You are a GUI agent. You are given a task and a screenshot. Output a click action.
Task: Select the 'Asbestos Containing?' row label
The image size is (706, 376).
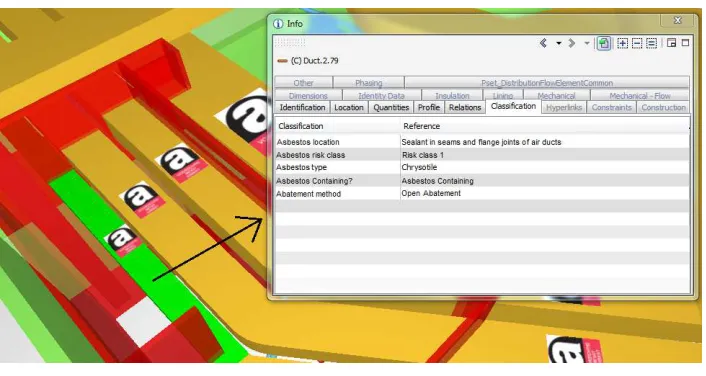pos(314,181)
